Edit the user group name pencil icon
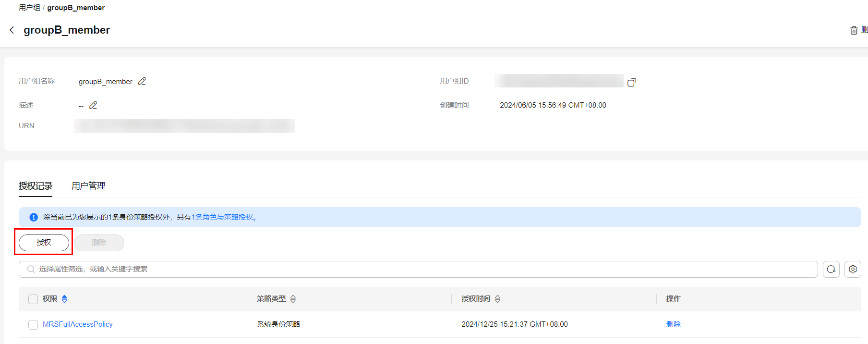Viewport: 868px width, 344px height. [x=142, y=81]
